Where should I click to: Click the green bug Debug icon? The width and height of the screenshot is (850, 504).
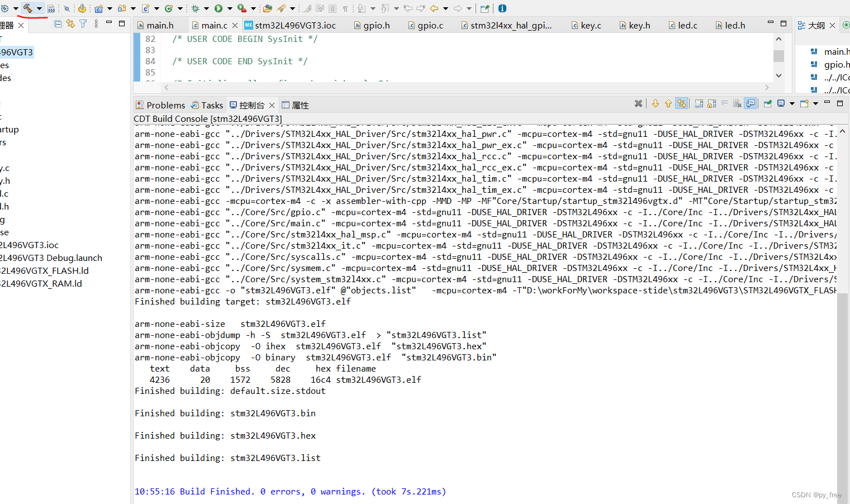(x=195, y=8)
